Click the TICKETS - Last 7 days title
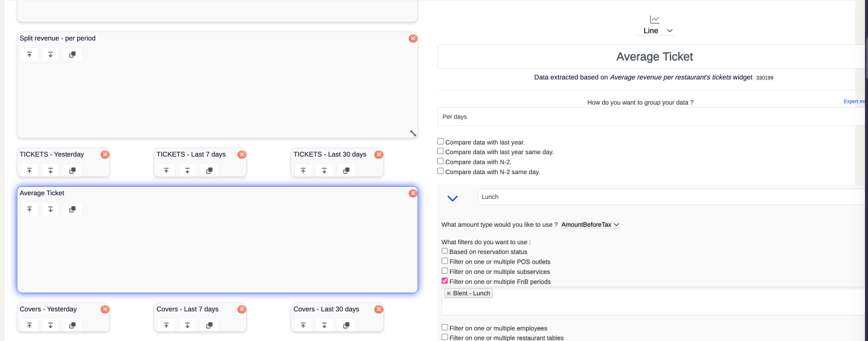 click(x=191, y=154)
